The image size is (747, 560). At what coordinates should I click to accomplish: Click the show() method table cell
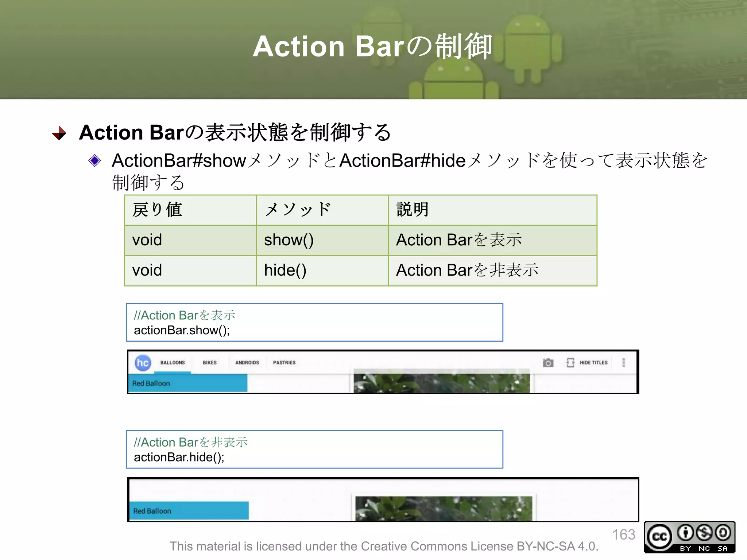(322, 240)
